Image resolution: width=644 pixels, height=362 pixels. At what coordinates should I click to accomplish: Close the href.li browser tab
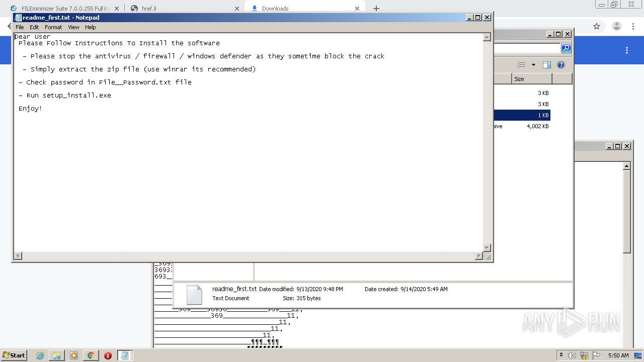(x=237, y=9)
